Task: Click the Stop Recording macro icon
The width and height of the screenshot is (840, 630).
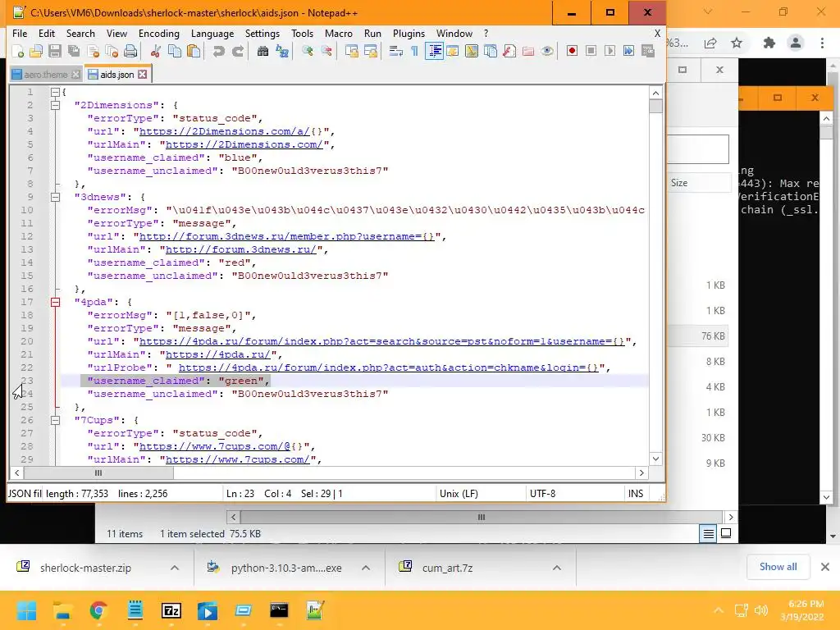Action: [x=591, y=51]
